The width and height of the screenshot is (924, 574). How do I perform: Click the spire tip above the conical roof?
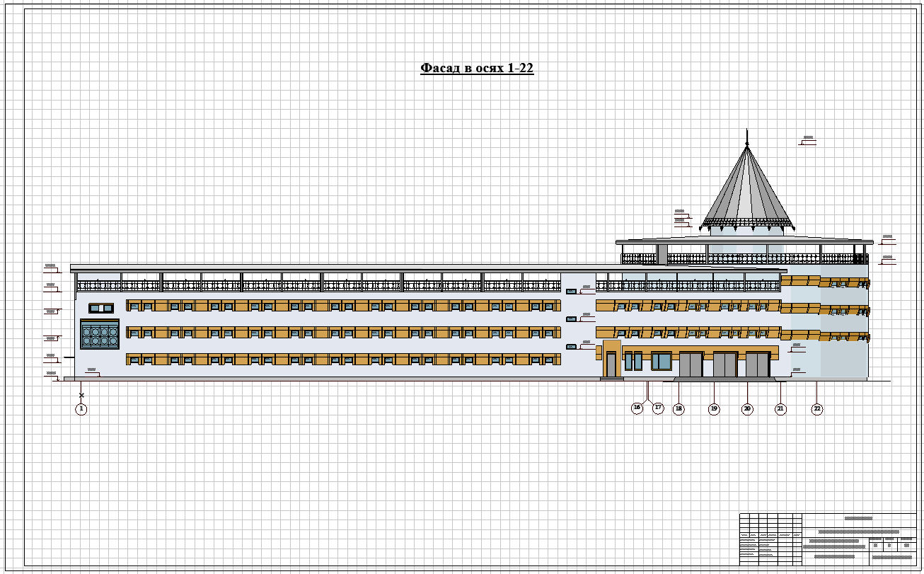tap(747, 136)
